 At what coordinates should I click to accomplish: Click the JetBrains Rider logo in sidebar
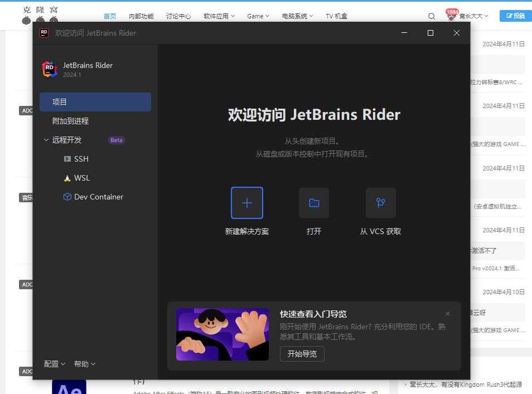[x=50, y=69]
